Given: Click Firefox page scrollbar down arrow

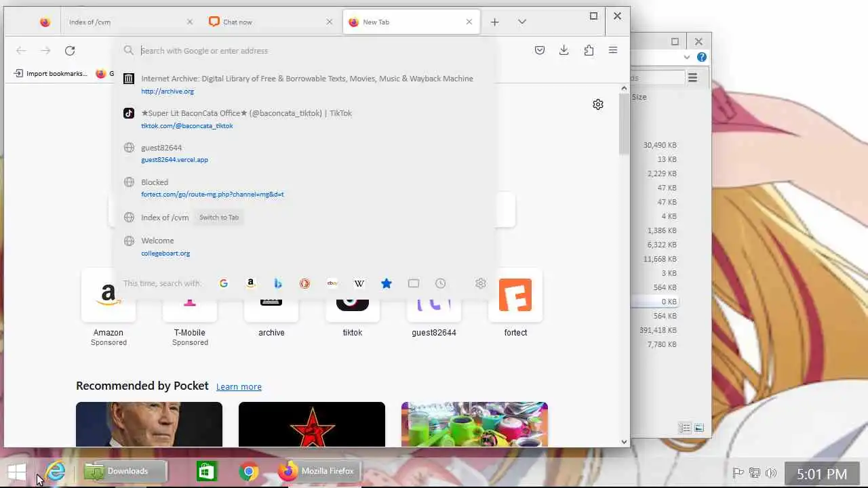Looking at the screenshot, I should [625, 442].
